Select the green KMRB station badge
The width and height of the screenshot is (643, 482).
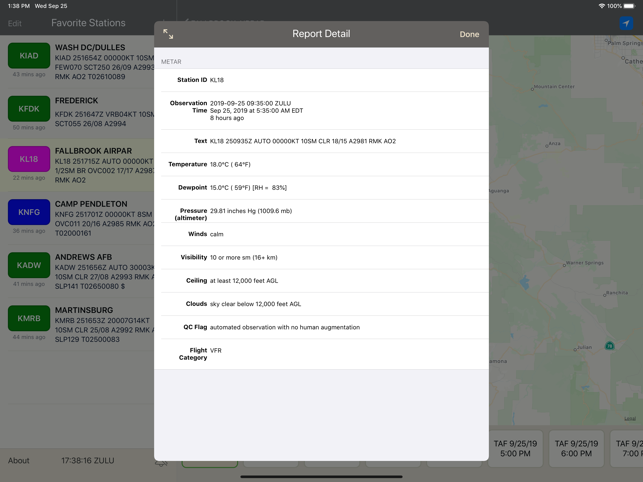(29, 318)
